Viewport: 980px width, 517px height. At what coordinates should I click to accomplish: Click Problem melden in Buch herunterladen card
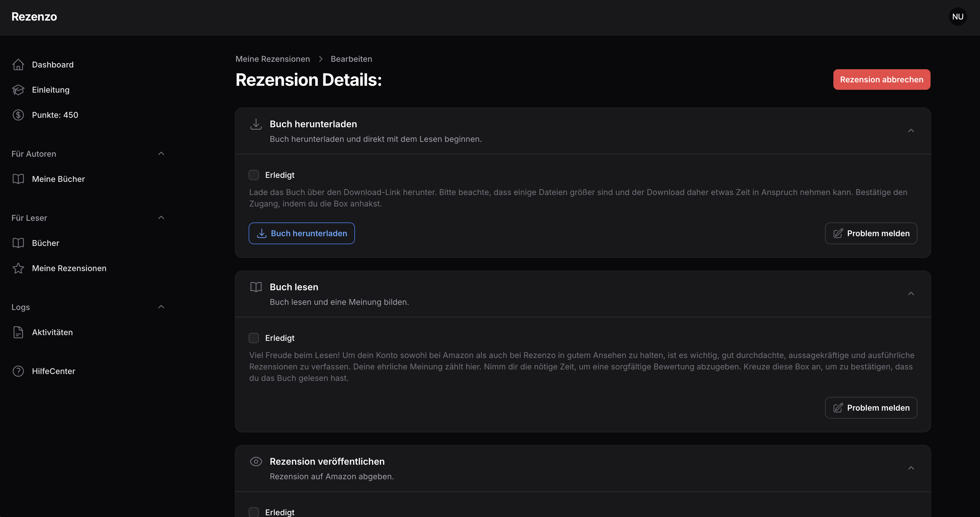click(x=871, y=233)
